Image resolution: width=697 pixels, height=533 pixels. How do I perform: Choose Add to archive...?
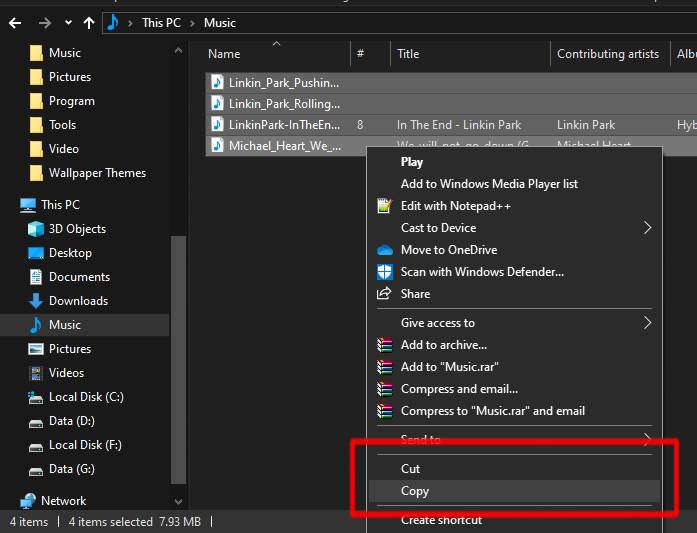coord(514,345)
